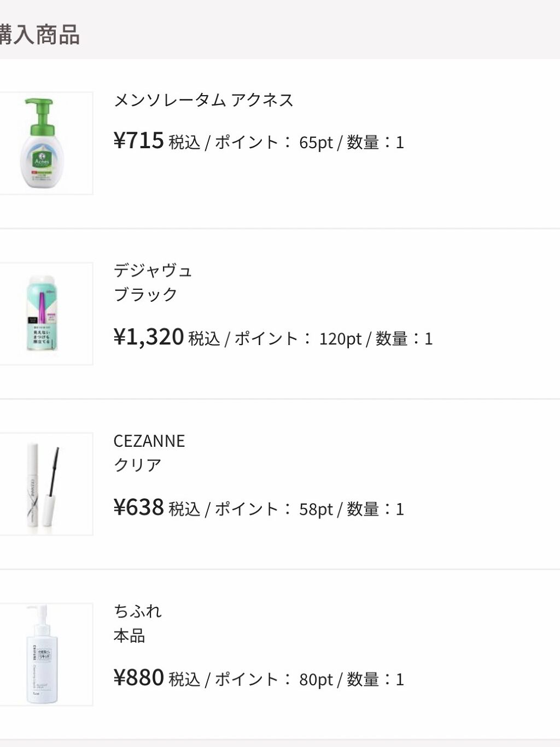Open the CEZANNE clear mascara thumbnail

44,484
